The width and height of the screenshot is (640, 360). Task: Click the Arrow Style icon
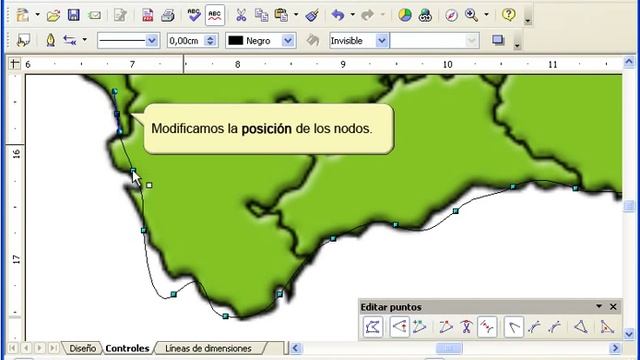(x=70, y=40)
